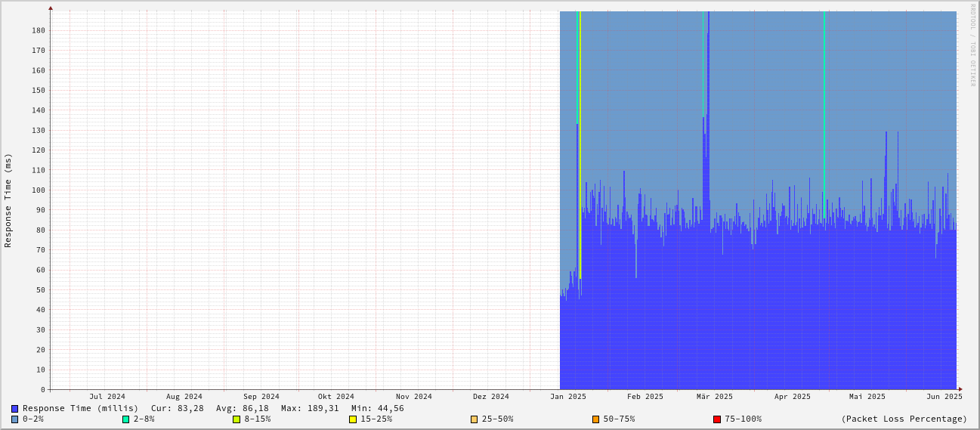Image resolution: width=980 pixels, height=430 pixels.
Task: Click the 'Okt 2024' x-axis label
Action: [336, 397]
